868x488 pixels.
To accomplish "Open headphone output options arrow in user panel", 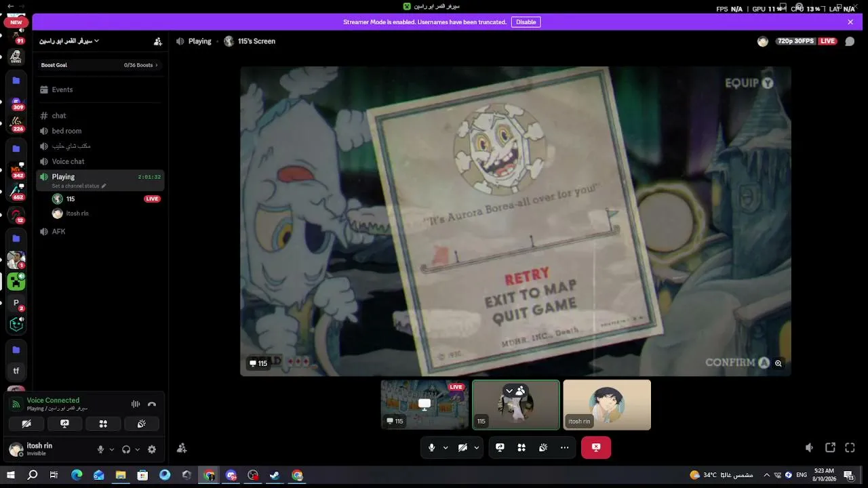I will [137, 449].
